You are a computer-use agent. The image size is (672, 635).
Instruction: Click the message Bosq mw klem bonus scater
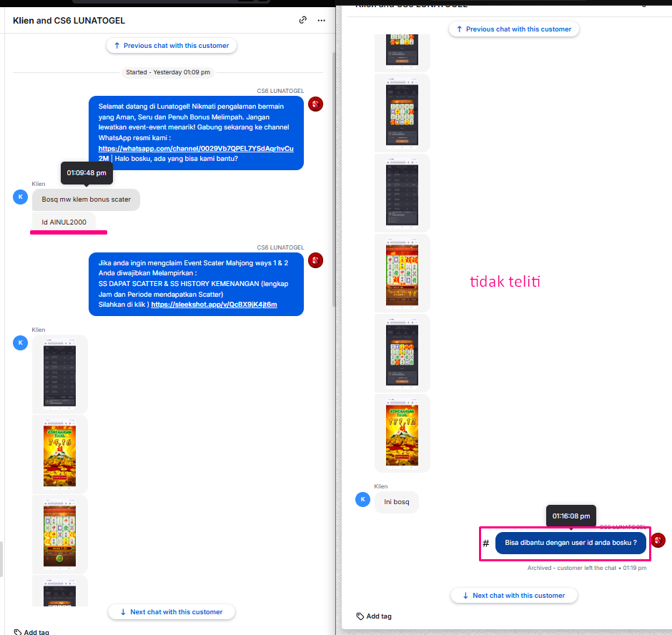(86, 200)
